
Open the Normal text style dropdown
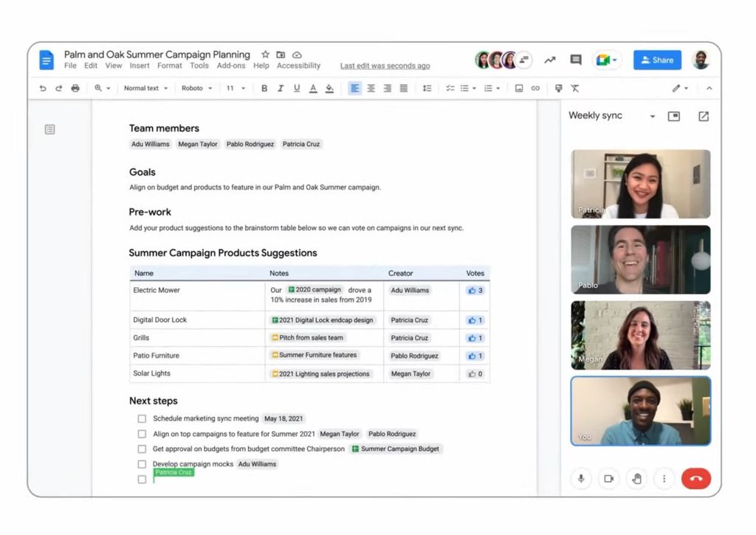click(145, 89)
